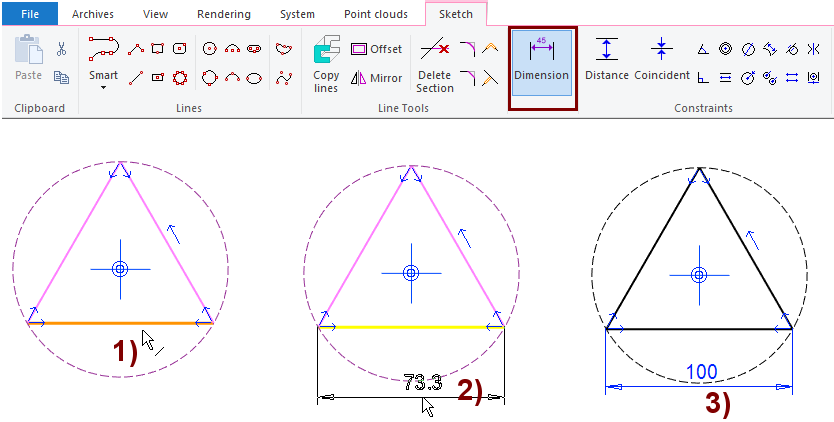This screenshot has height=422, width=834.
Task: Select the circle with center point tool
Action: tap(209, 48)
